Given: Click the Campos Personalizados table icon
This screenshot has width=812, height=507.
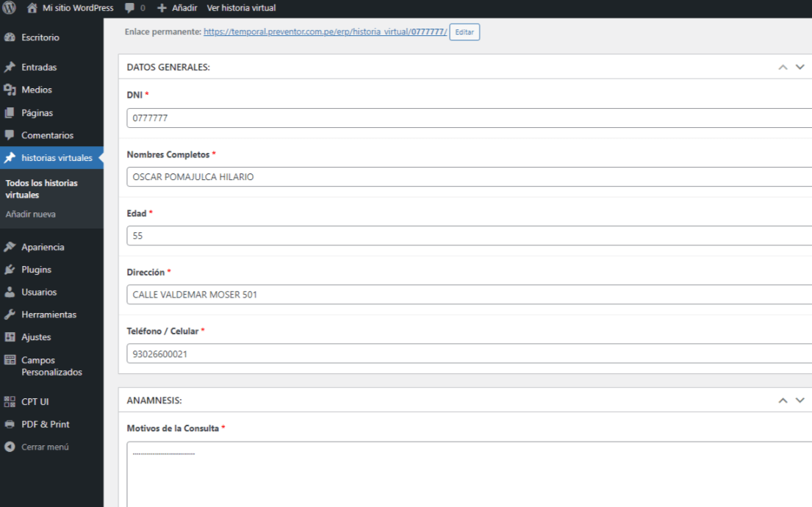Looking at the screenshot, I should coord(10,360).
